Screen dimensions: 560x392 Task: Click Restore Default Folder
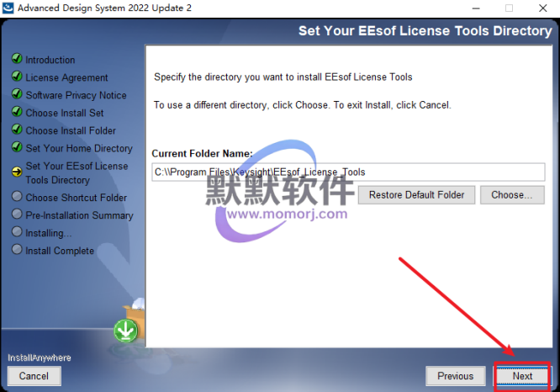(x=416, y=195)
